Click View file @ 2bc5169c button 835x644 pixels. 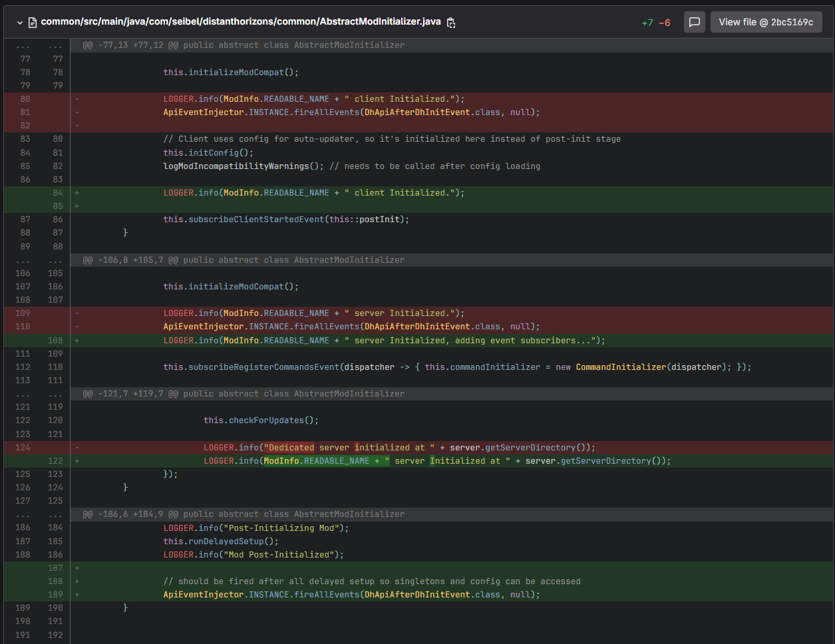coord(766,22)
